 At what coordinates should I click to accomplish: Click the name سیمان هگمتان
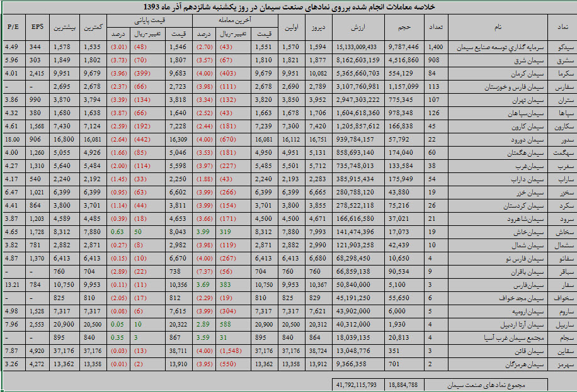[525, 154]
